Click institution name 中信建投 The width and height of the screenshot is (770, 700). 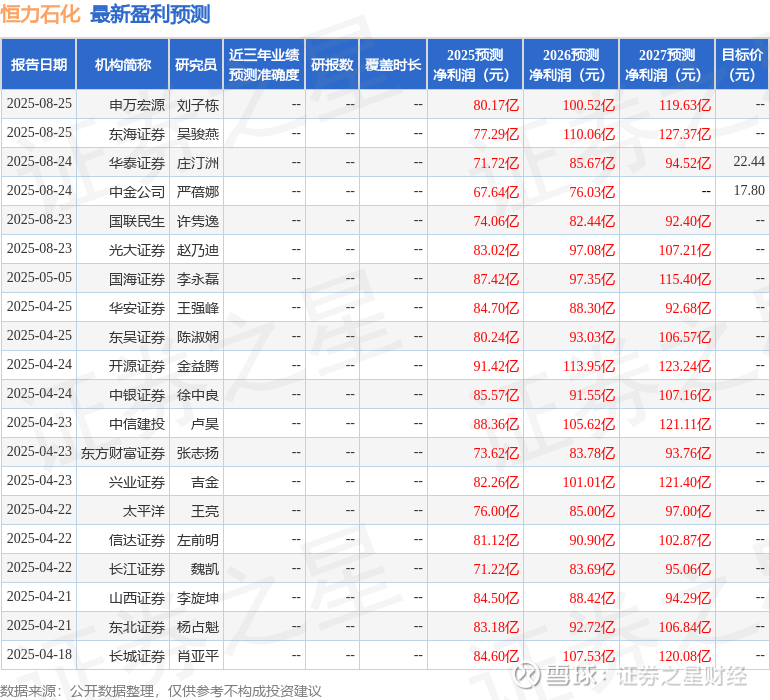(x=137, y=424)
